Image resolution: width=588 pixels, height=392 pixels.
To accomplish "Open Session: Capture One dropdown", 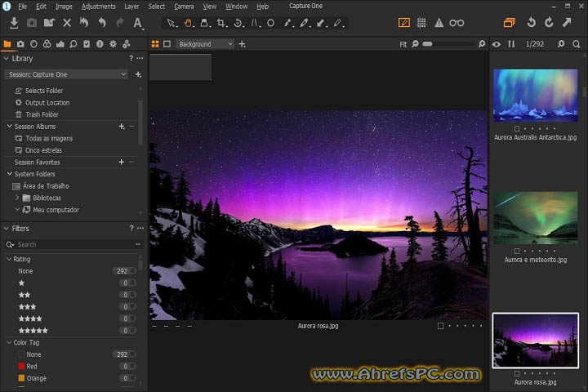I will click(66, 74).
